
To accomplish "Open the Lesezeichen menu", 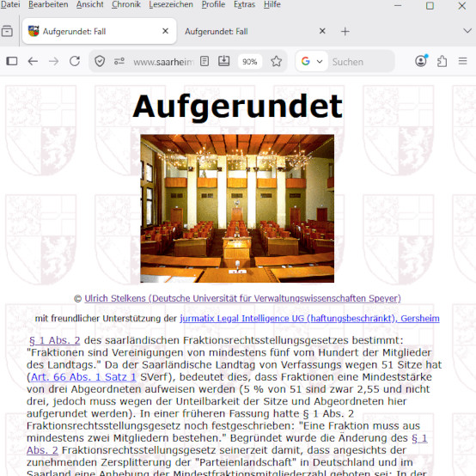I will (171, 4).
